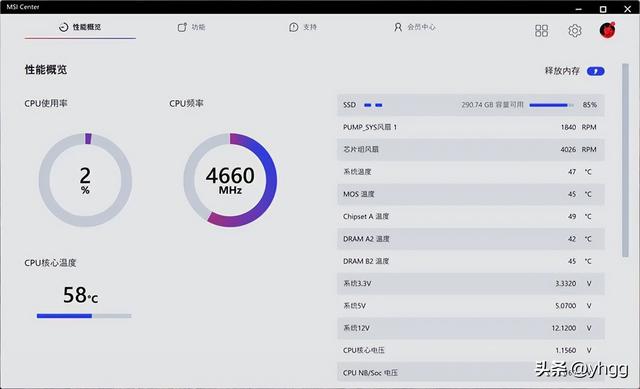The image size is (640, 389).
Task: Click the grid apps icon
Action: [x=541, y=31]
